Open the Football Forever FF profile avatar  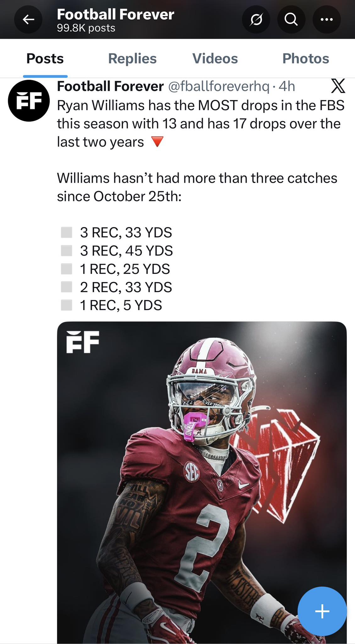click(x=29, y=101)
